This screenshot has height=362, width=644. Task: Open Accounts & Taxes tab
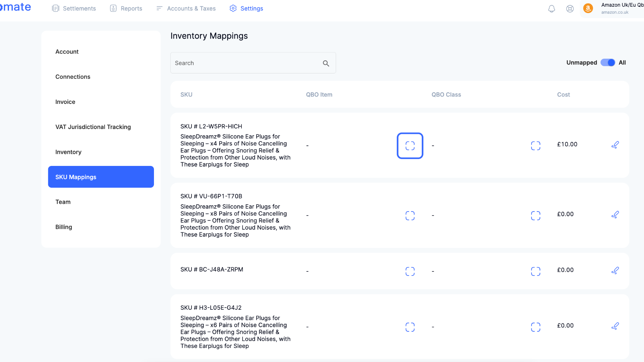pyautogui.click(x=186, y=8)
